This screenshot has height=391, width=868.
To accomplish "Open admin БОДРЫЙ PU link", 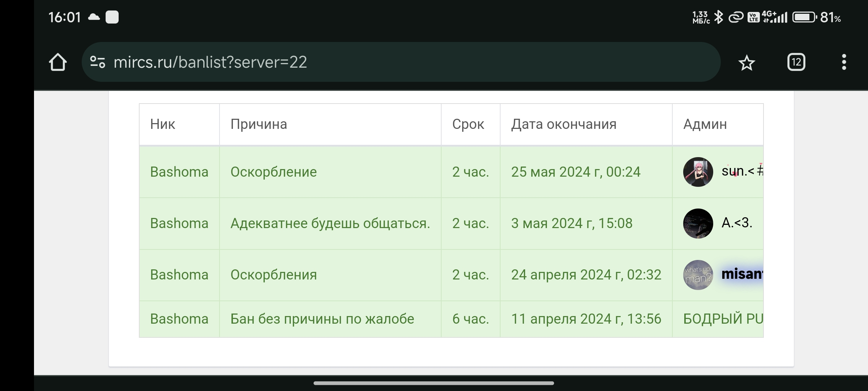I will (x=723, y=319).
